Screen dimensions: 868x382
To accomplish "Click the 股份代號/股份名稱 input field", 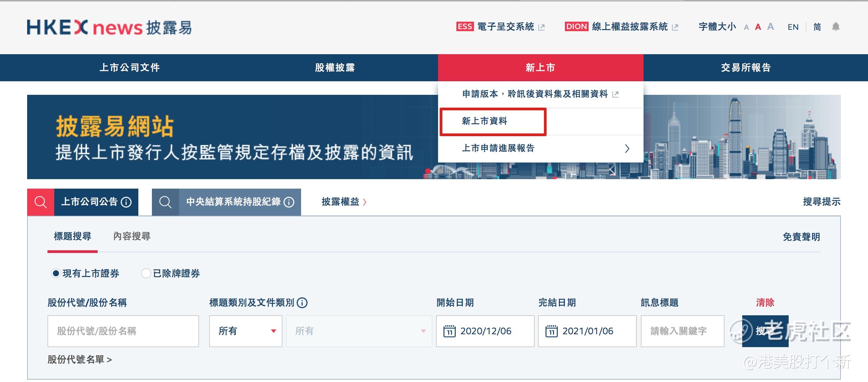I will pos(123,331).
